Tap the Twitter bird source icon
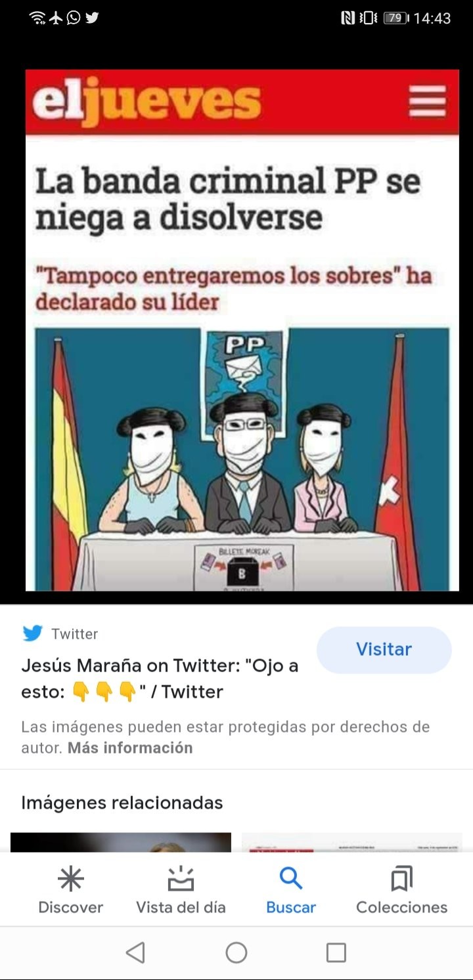 click(32, 633)
